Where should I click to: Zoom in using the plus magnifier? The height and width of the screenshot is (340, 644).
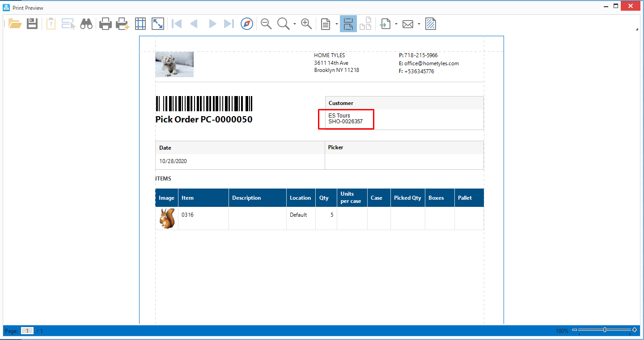[306, 24]
